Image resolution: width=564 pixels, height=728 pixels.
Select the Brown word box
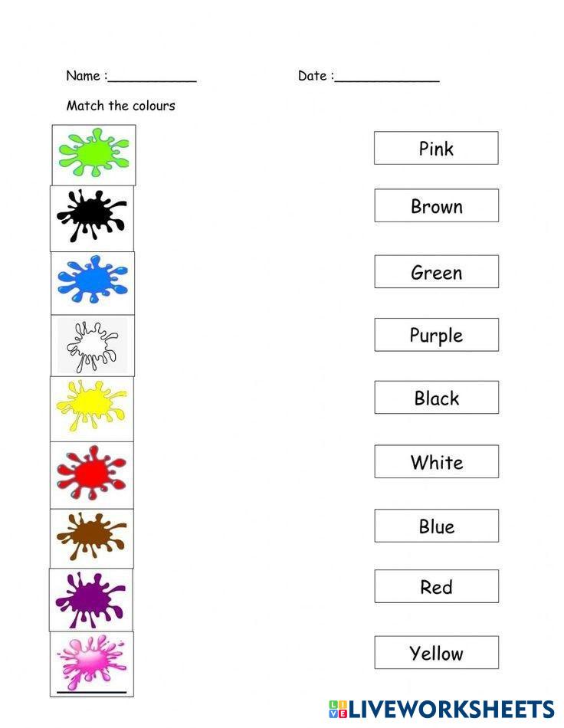[436, 206]
